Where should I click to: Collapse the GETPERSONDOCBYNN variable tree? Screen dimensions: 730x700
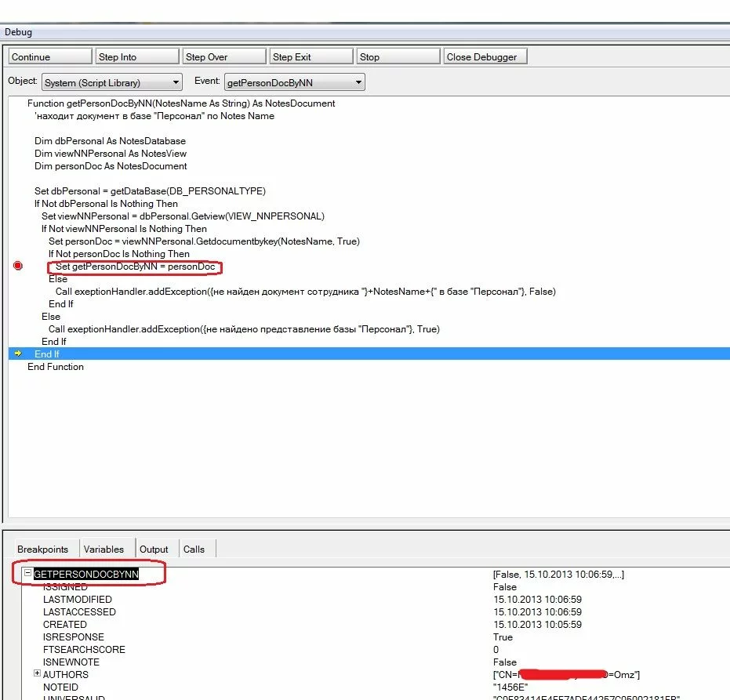coord(27,574)
